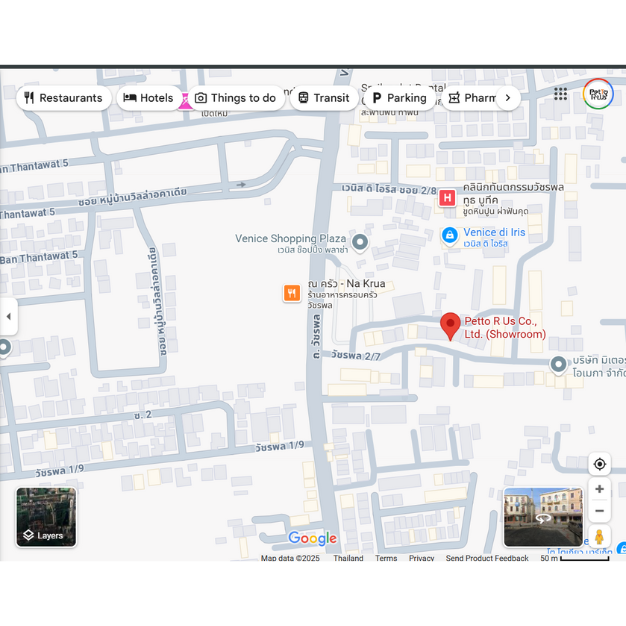Filter by Parking chip
This screenshot has width=626, height=626.
398,98
